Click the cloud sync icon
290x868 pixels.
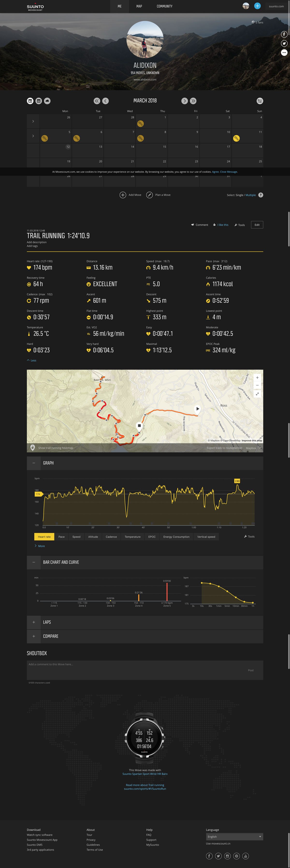(x=47, y=101)
